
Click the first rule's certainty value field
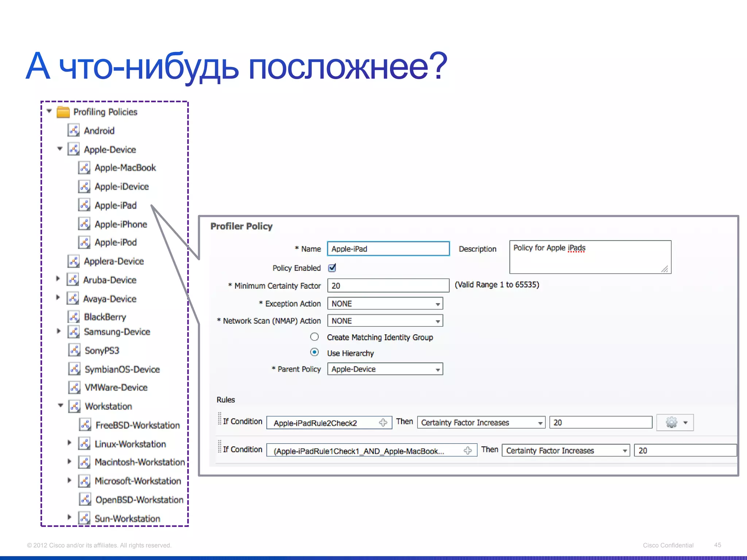(x=601, y=423)
